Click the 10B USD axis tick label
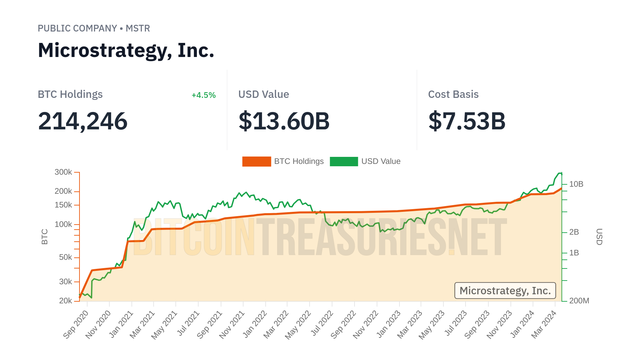This screenshot has height=362, width=644. [576, 184]
